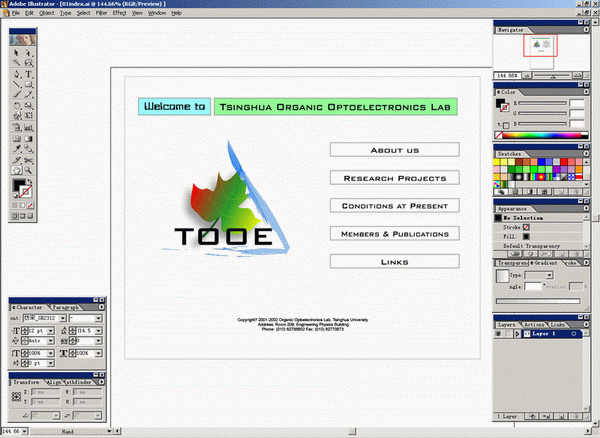Click the About Us button on artboard
The image size is (600, 438).
coord(394,150)
